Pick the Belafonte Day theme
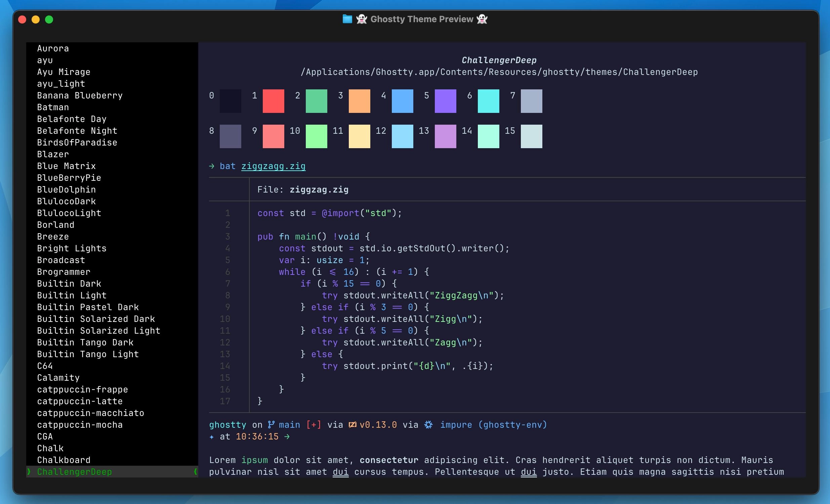 click(72, 119)
